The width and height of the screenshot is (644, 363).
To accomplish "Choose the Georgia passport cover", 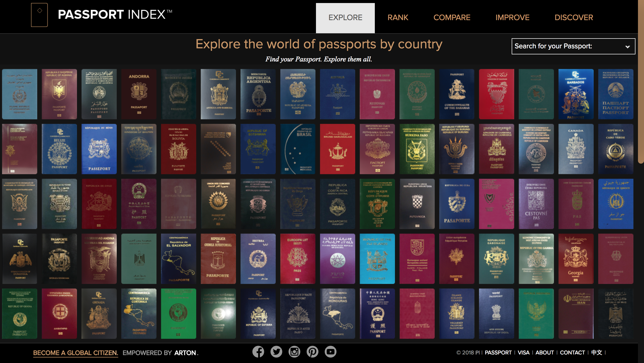I will click(x=576, y=259).
